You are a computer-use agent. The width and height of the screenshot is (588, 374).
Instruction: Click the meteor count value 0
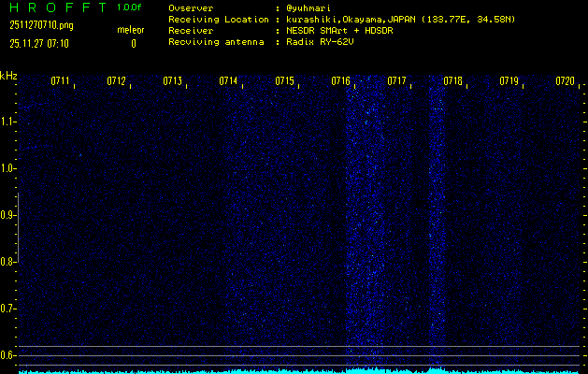click(134, 44)
